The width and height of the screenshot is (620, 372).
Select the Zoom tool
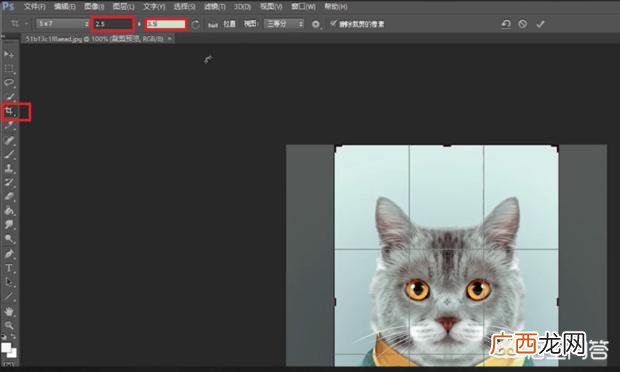click(9, 325)
